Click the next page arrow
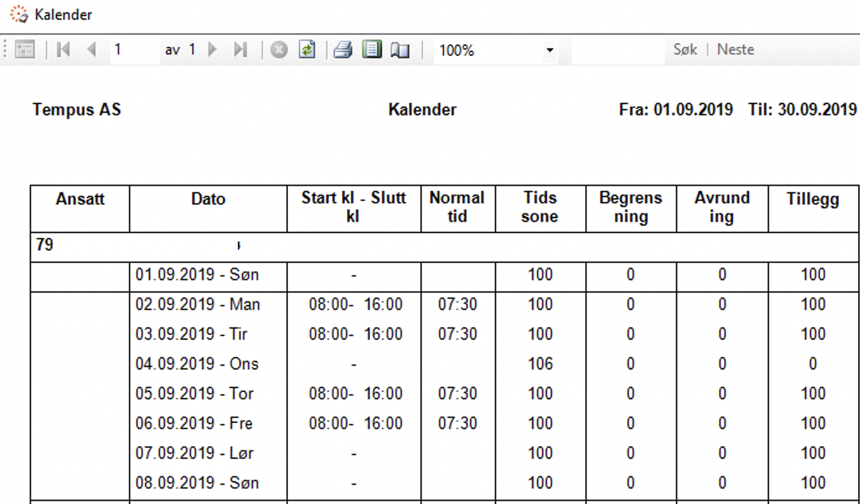The height and width of the screenshot is (504, 860). click(212, 50)
